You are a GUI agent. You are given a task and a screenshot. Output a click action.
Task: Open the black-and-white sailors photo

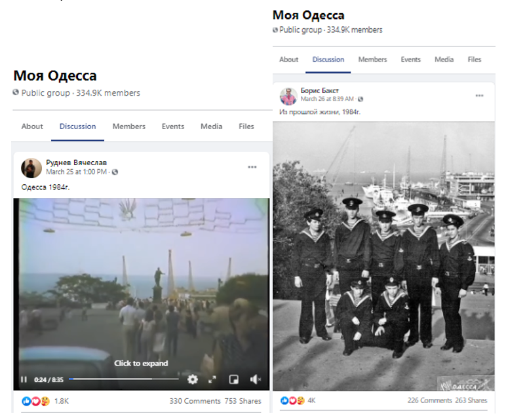click(383, 256)
